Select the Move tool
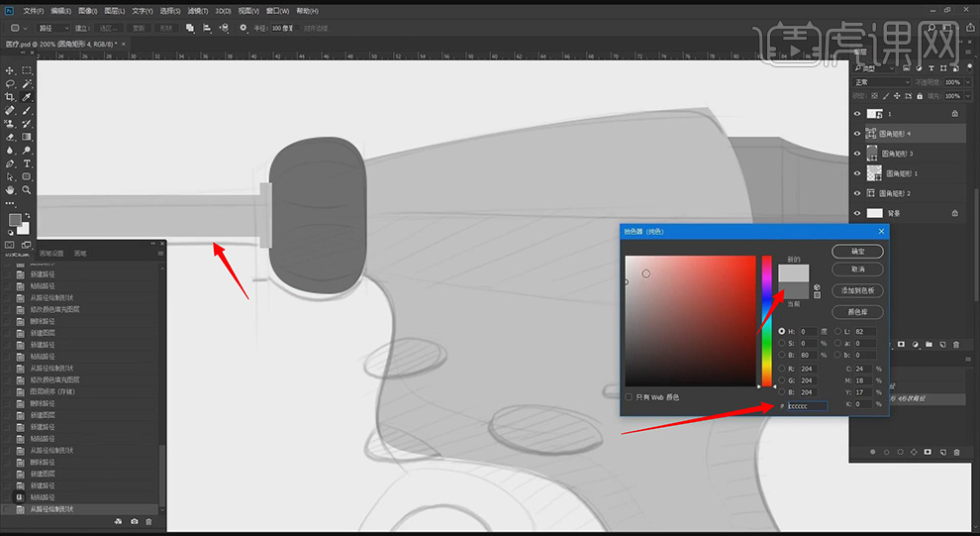Viewport: 980px width, 536px height. [x=9, y=70]
